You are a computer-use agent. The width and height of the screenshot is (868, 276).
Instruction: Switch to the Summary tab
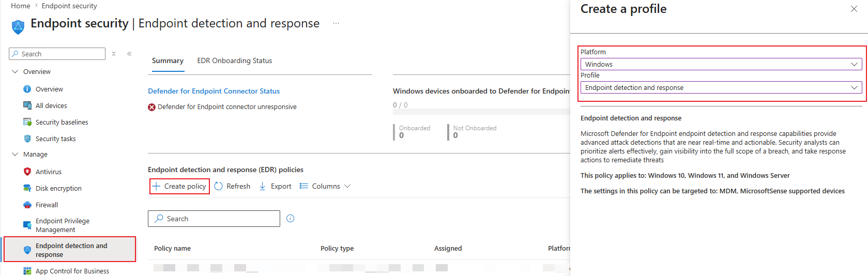pos(167,61)
